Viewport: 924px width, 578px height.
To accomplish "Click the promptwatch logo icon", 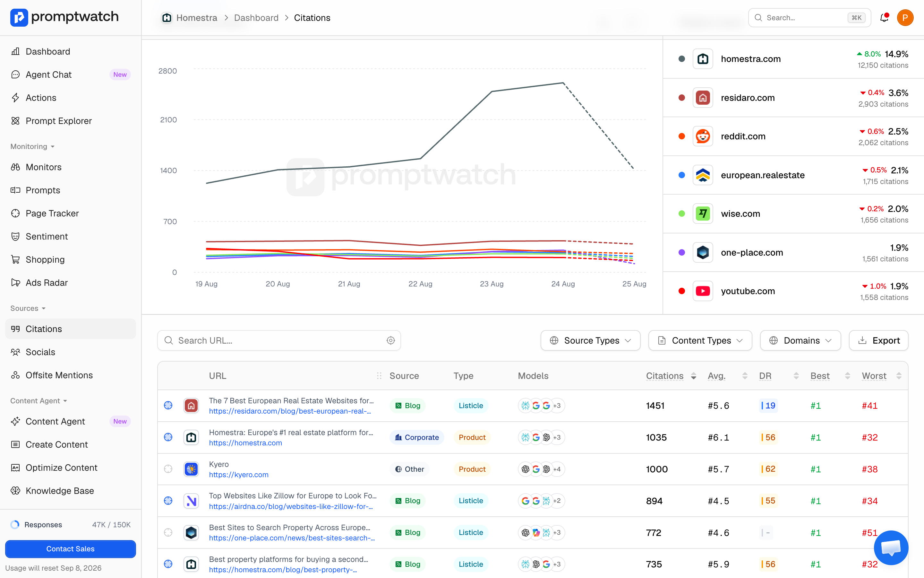I will pos(19,17).
